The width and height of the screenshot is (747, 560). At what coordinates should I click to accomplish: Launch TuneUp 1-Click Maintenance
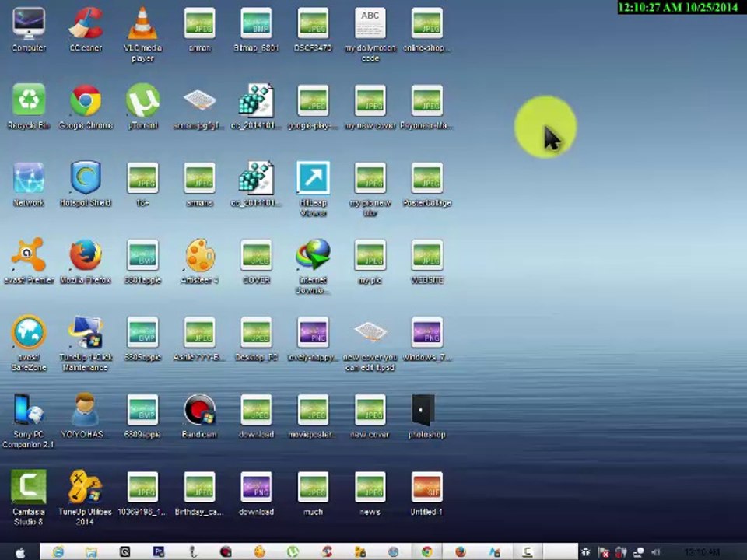86,344
